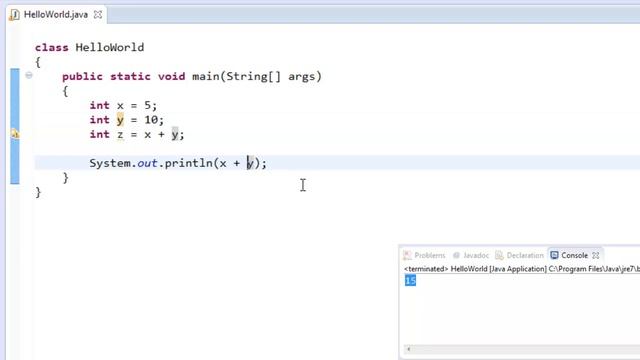640x360 pixels.
Task: Open the Problems tab
Action: click(x=424, y=255)
